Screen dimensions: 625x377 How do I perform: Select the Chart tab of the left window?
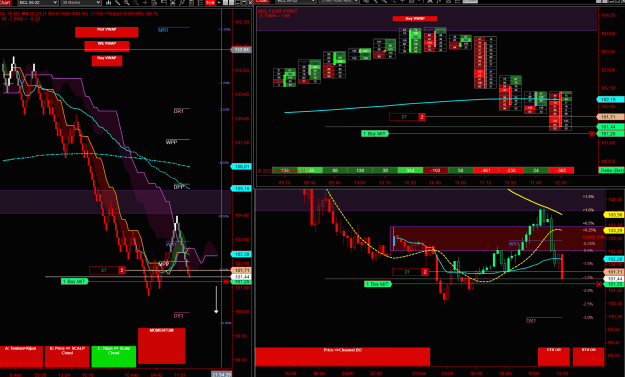click(x=6, y=2)
